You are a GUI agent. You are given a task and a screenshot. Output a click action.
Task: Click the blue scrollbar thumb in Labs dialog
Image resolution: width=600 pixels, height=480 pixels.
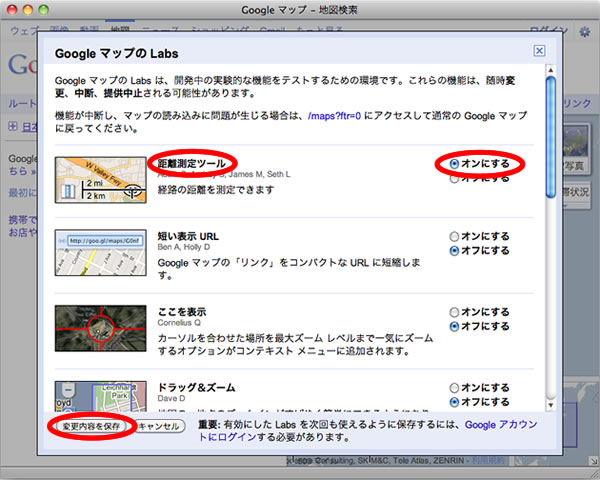point(551,137)
